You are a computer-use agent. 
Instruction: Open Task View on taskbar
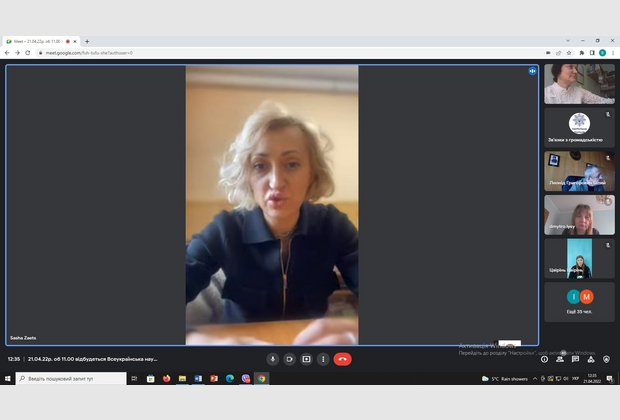[134, 378]
